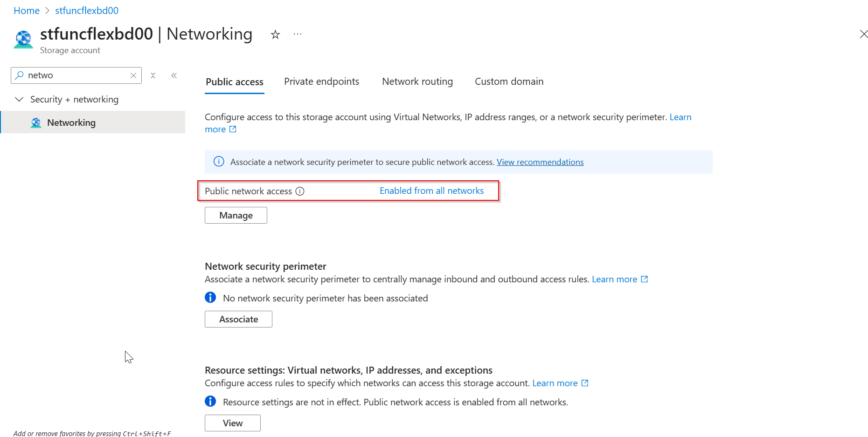Click the expand/collapse all groups icon

153,75
